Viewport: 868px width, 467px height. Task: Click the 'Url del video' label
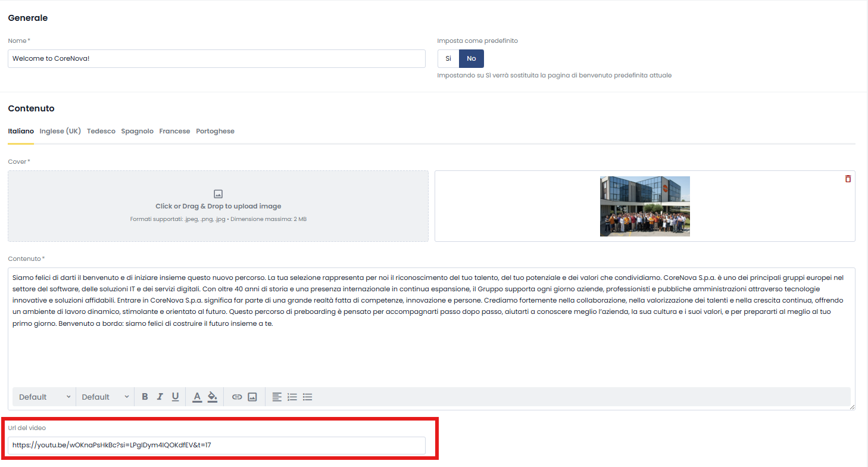(27, 428)
